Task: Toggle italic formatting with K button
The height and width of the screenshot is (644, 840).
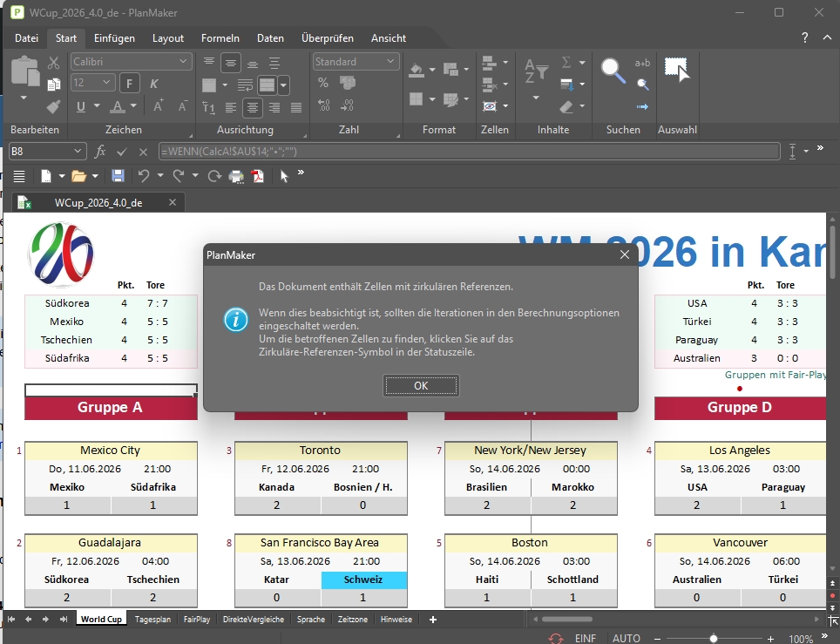Action: click(154, 84)
